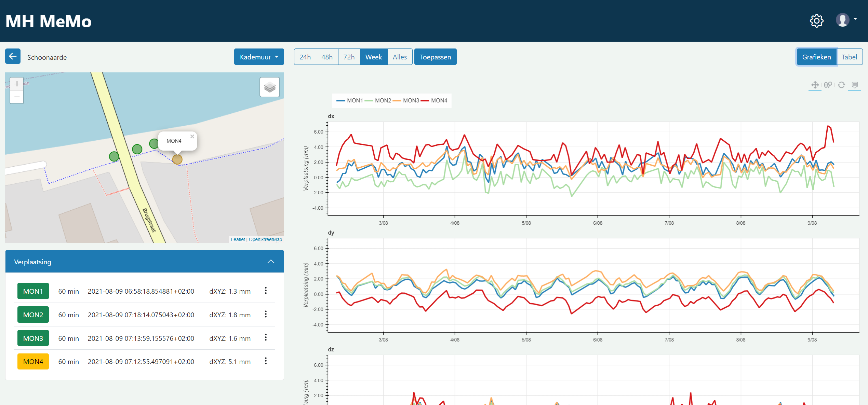Activate the chart Wheel Zoom tool
This screenshot has height=405, width=868.
coord(828,85)
